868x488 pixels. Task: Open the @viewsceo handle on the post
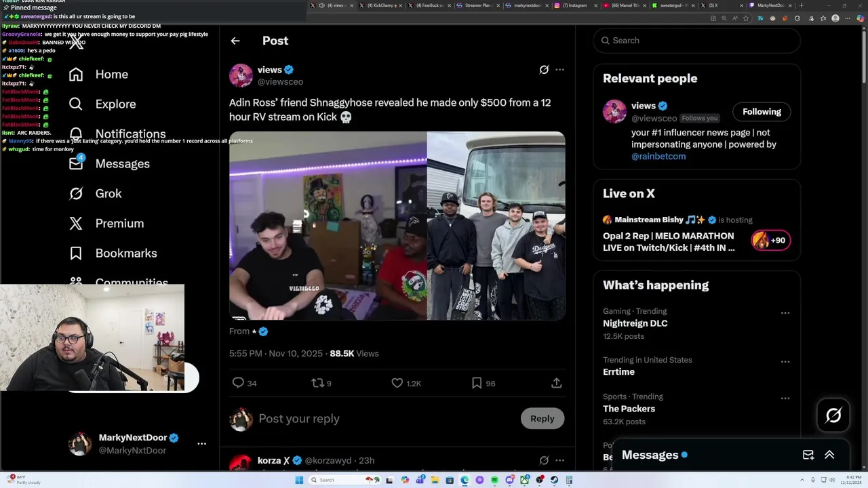click(280, 82)
